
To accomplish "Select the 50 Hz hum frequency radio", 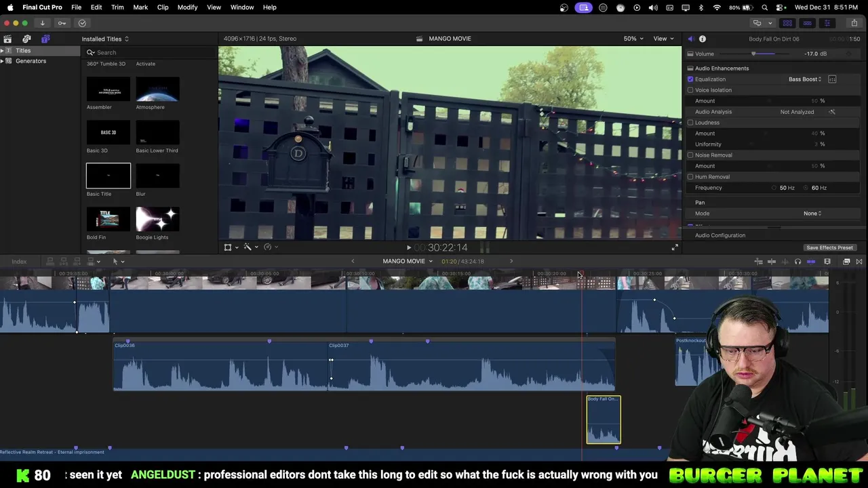I will [774, 188].
